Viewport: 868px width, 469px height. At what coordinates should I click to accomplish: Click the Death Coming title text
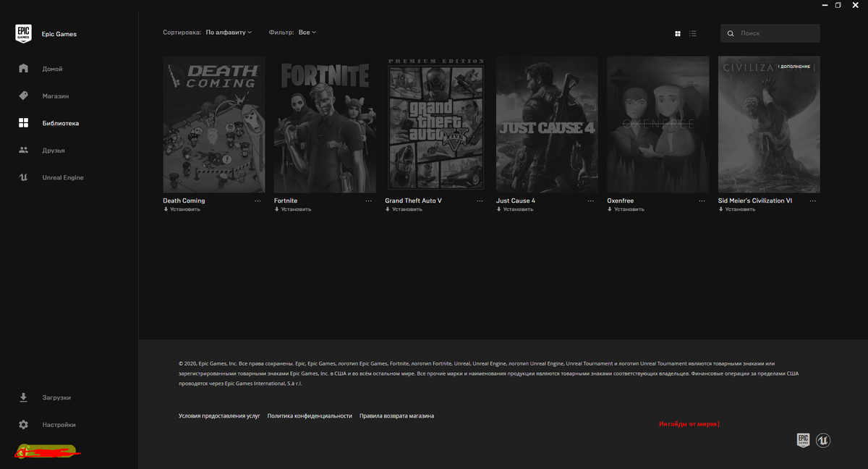tap(184, 200)
